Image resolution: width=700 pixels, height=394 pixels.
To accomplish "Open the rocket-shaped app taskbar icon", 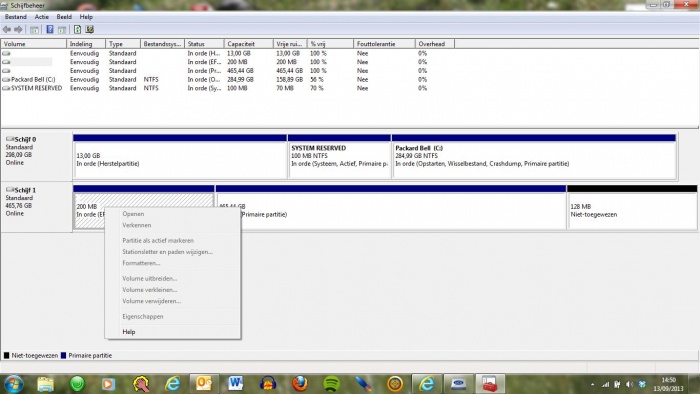I will click(363, 384).
